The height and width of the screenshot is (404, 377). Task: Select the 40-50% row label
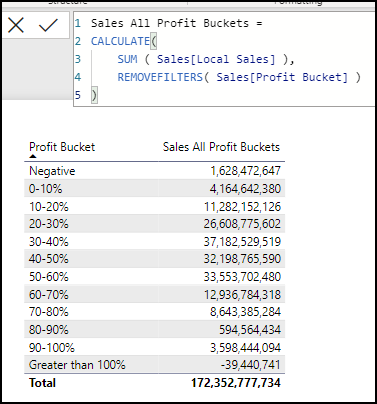pos(49,259)
